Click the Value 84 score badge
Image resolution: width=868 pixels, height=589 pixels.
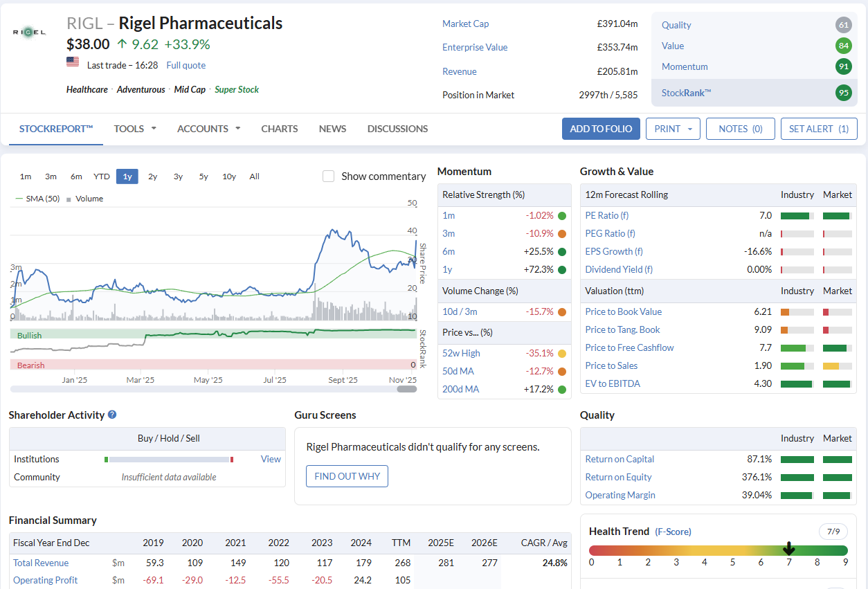[x=843, y=46]
